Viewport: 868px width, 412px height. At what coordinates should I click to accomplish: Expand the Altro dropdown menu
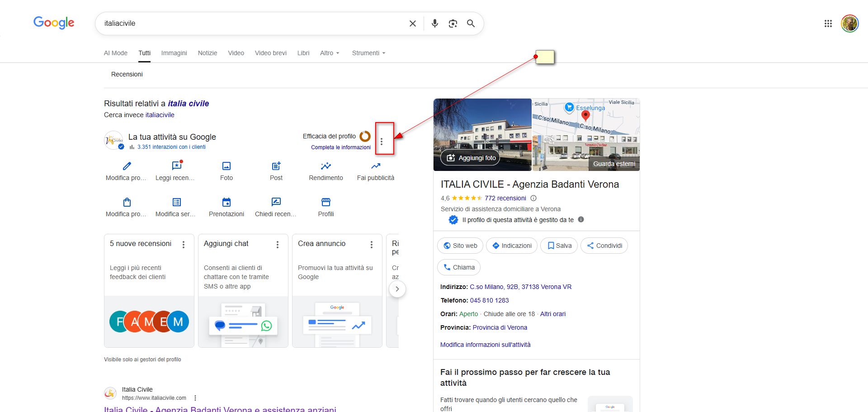329,53
